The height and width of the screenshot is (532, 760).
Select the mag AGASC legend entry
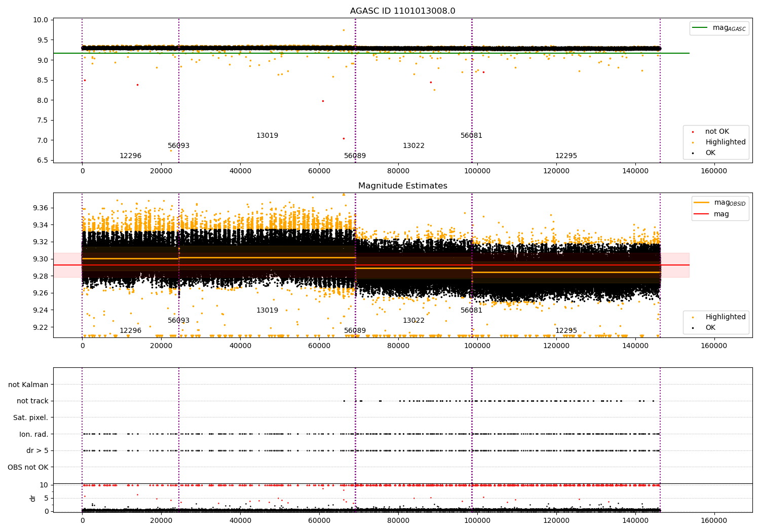(x=719, y=28)
